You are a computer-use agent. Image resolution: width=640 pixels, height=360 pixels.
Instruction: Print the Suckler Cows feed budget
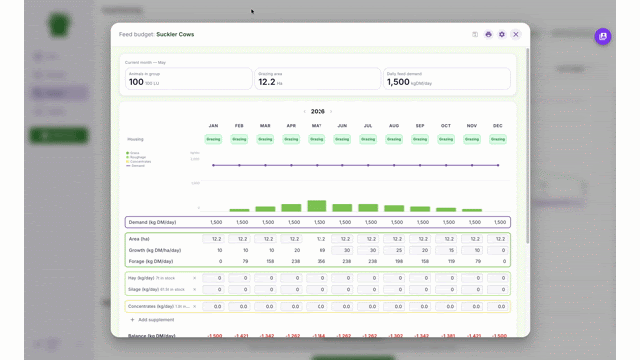click(x=488, y=35)
